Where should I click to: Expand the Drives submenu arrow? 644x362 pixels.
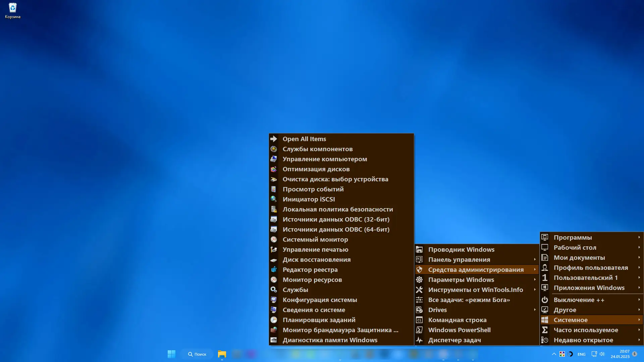tap(535, 310)
